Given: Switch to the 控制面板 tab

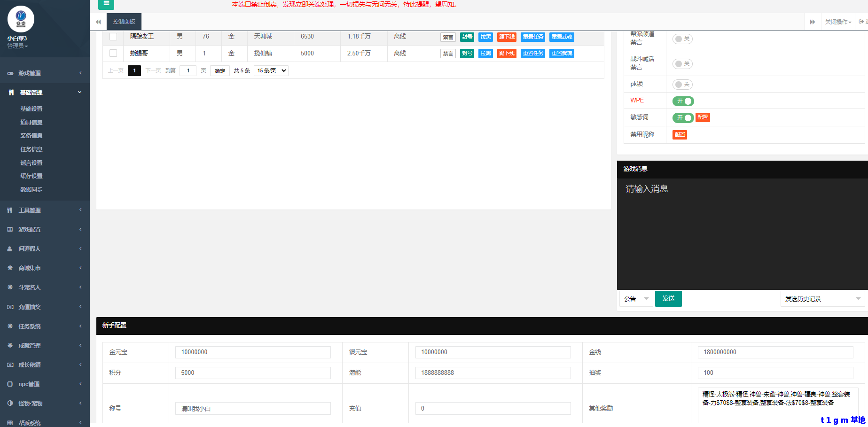Looking at the screenshot, I should coord(124,22).
